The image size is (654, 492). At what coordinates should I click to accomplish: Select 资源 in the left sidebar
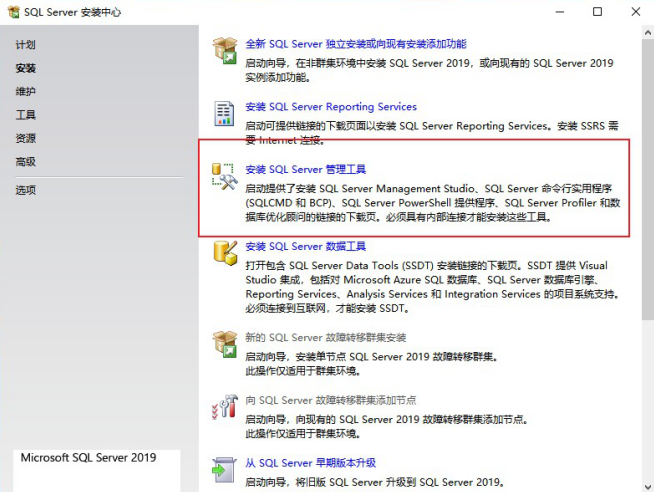[25, 138]
